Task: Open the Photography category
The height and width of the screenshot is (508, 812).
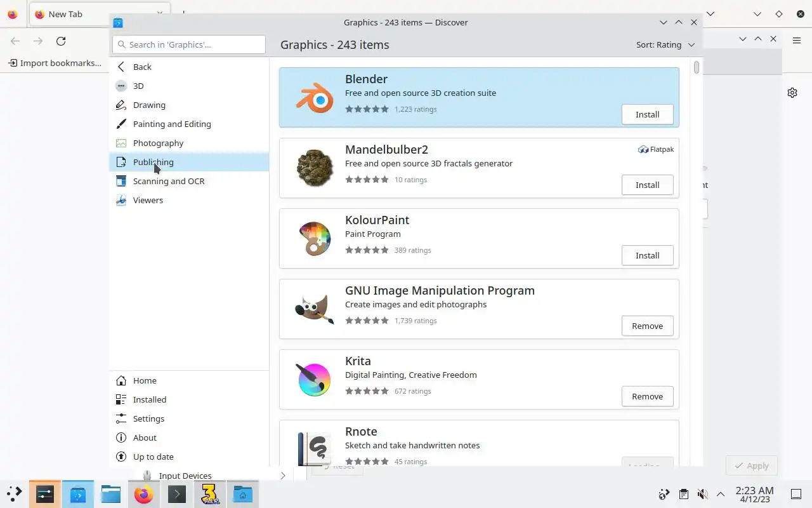Action: pos(189,143)
